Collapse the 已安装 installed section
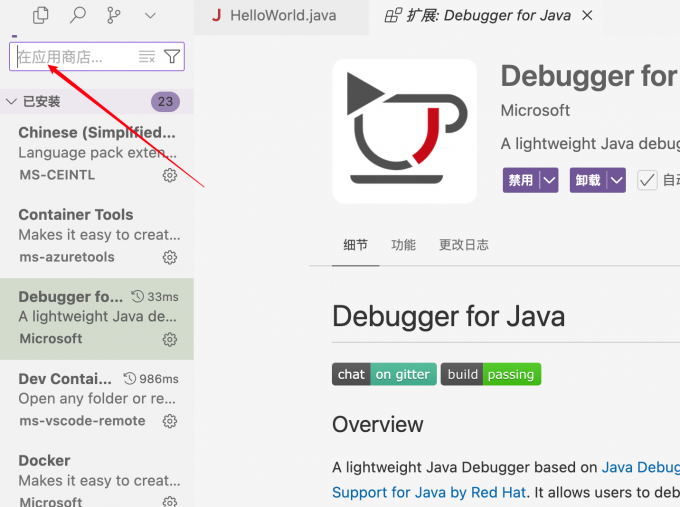This screenshot has height=507, width=680. click(x=12, y=101)
